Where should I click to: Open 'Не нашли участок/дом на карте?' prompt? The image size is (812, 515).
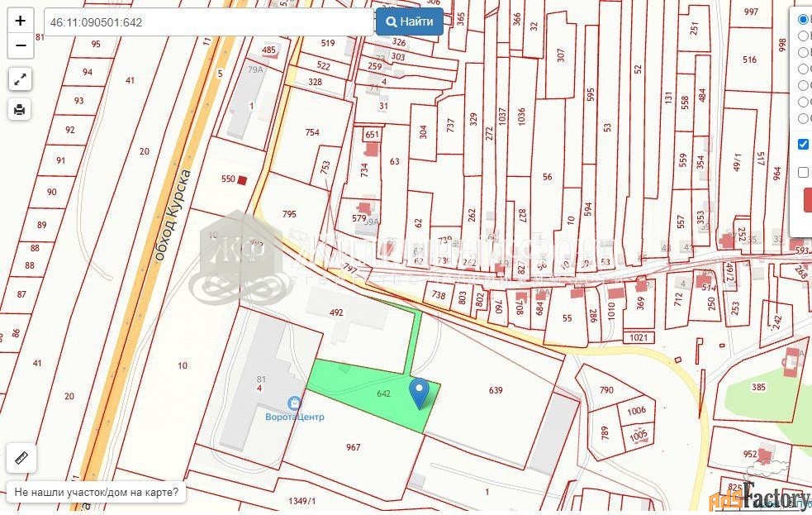click(x=97, y=492)
